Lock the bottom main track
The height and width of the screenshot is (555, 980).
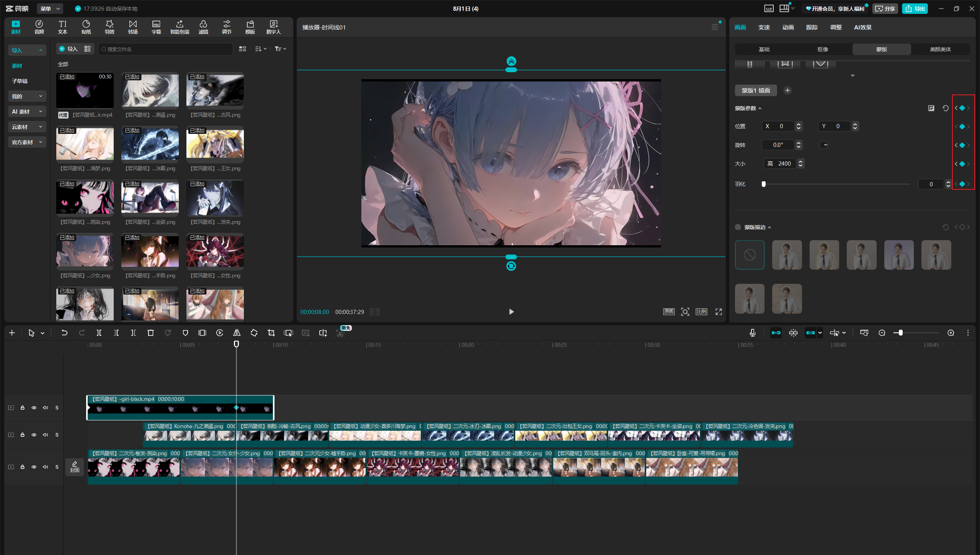pos(23,467)
